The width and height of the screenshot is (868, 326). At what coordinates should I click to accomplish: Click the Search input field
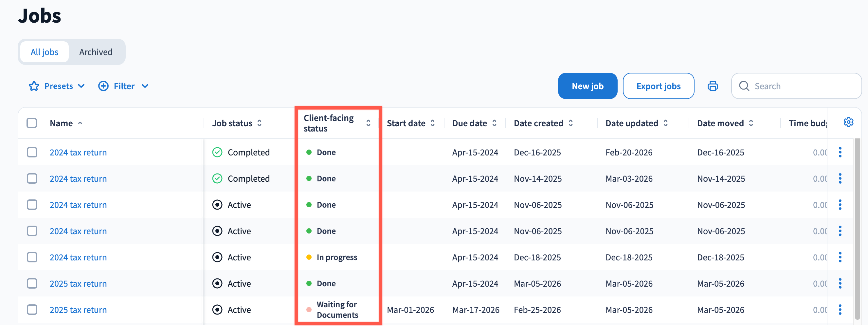(802, 86)
